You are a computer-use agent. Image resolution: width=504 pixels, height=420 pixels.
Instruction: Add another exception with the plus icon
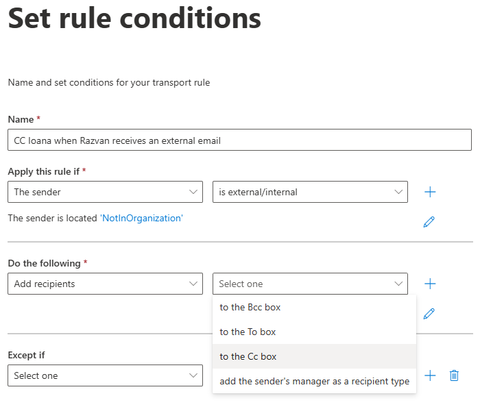(x=430, y=375)
